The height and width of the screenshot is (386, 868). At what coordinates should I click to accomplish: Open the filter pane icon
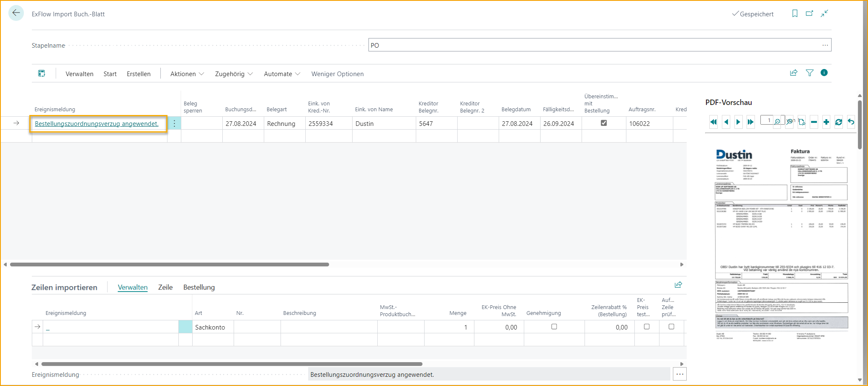pyautogui.click(x=809, y=73)
